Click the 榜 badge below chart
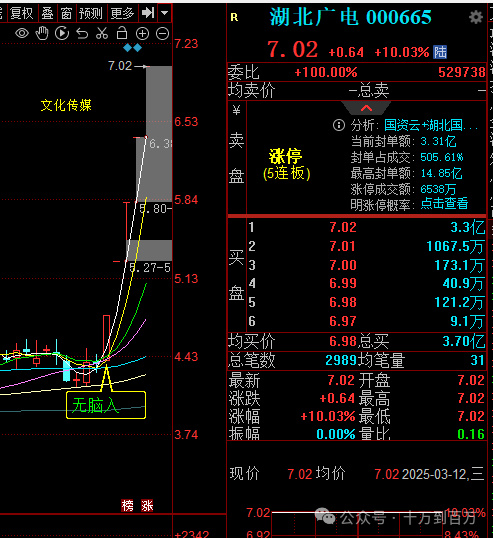 click(127, 505)
